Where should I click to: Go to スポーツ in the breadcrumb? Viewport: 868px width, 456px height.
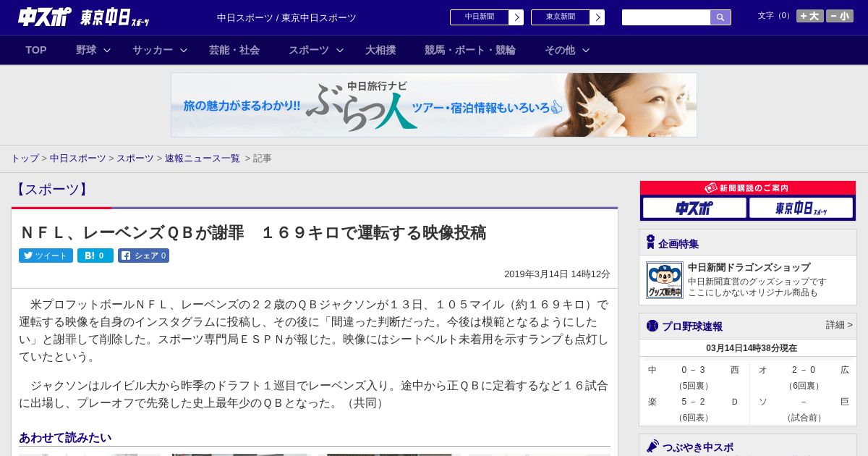135,158
